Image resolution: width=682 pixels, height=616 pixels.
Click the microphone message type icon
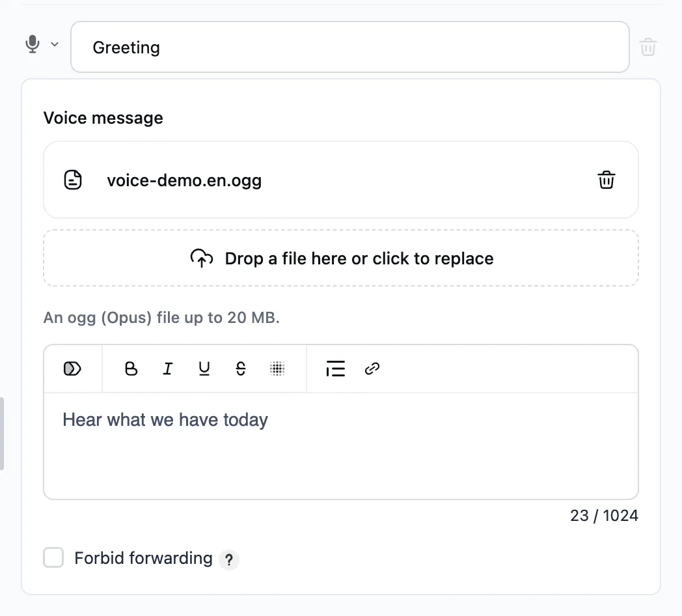click(x=33, y=44)
